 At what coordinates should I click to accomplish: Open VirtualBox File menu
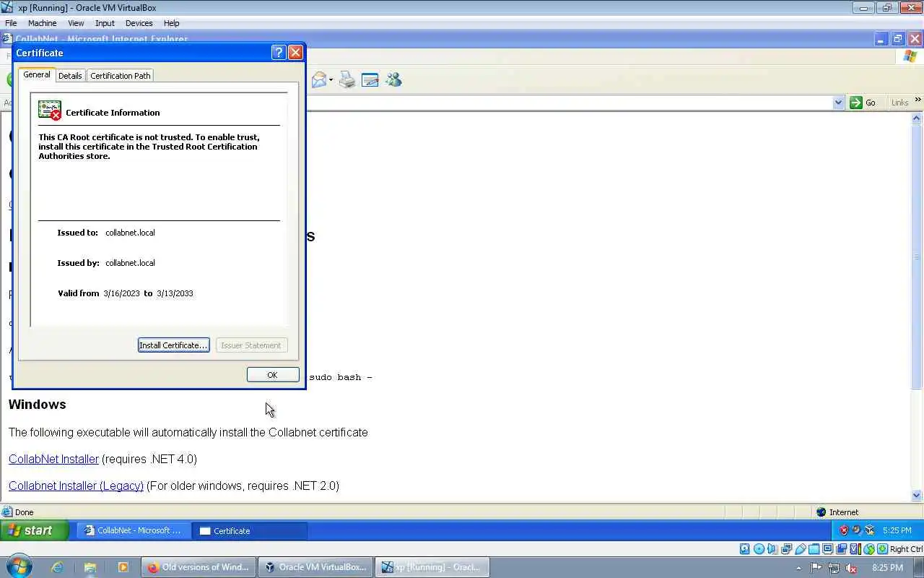click(11, 23)
